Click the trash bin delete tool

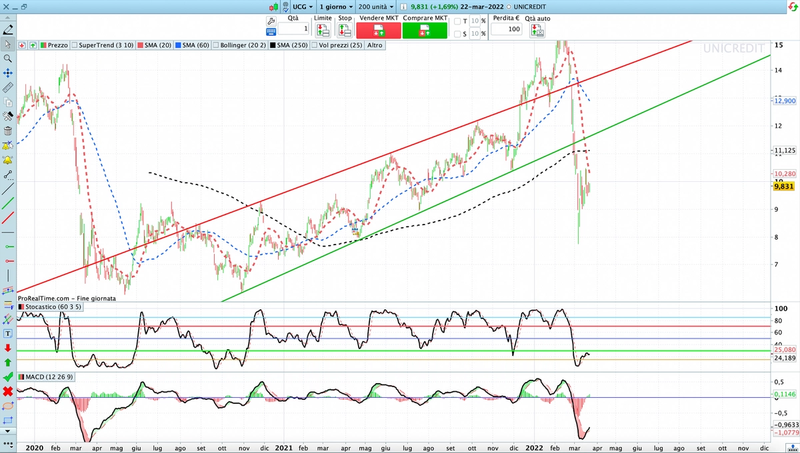coord(8,131)
